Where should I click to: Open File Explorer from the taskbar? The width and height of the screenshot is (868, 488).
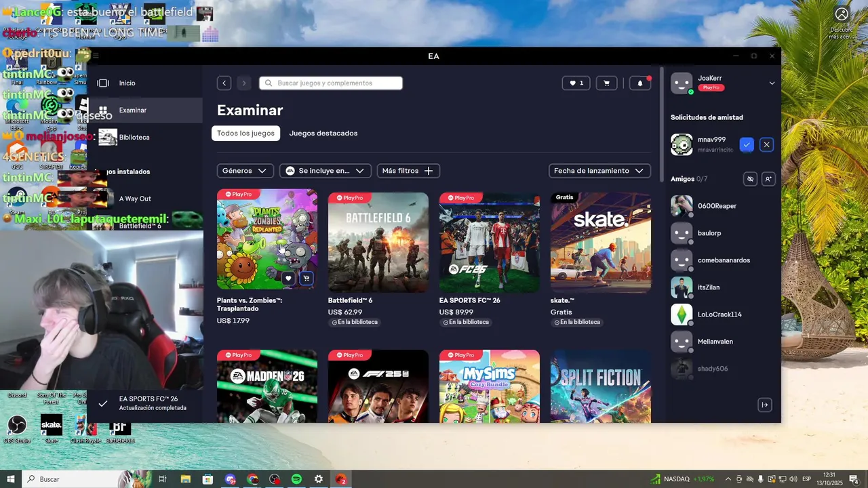185,479
